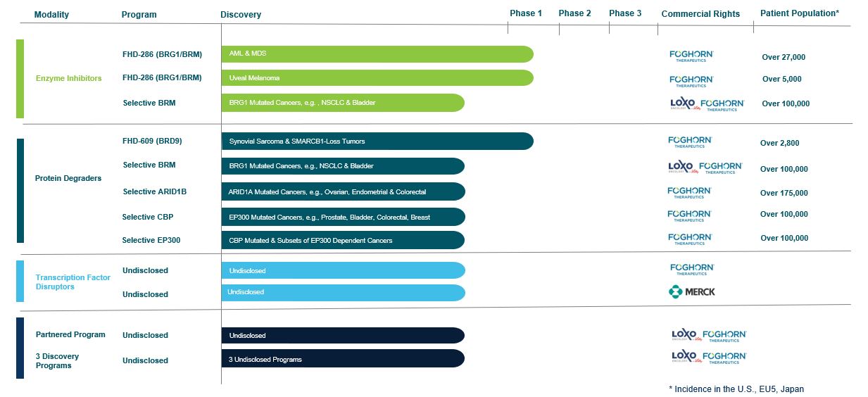Click Foghorn logo in the Selective EP300 row

[x=690, y=239]
